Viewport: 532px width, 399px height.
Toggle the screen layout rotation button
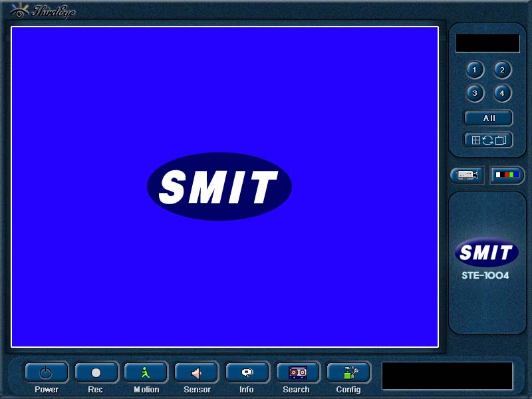tap(489, 140)
